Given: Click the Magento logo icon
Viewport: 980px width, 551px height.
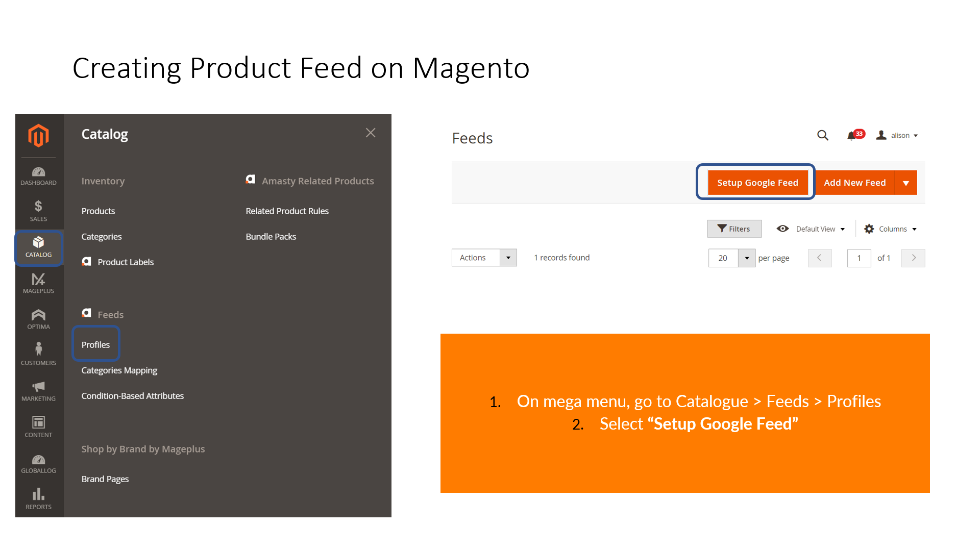Looking at the screenshot, I should [38, 136].
